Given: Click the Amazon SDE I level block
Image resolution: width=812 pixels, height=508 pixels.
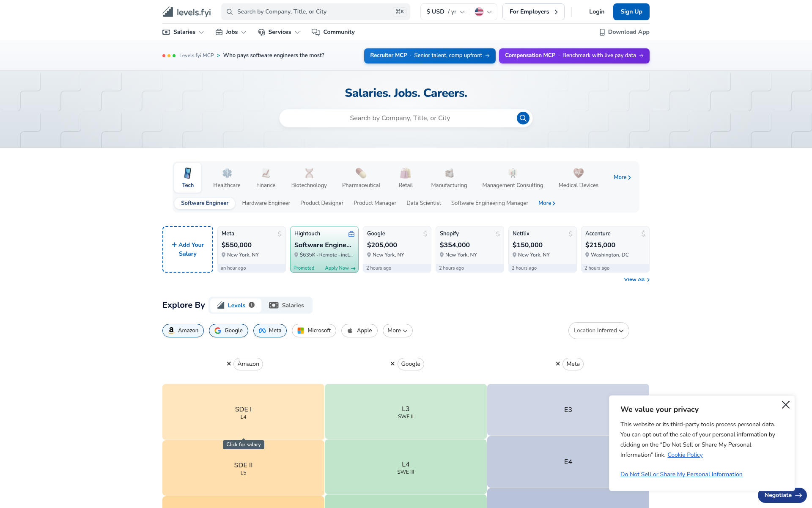Looking at the screenshot, I should [243, 412].
